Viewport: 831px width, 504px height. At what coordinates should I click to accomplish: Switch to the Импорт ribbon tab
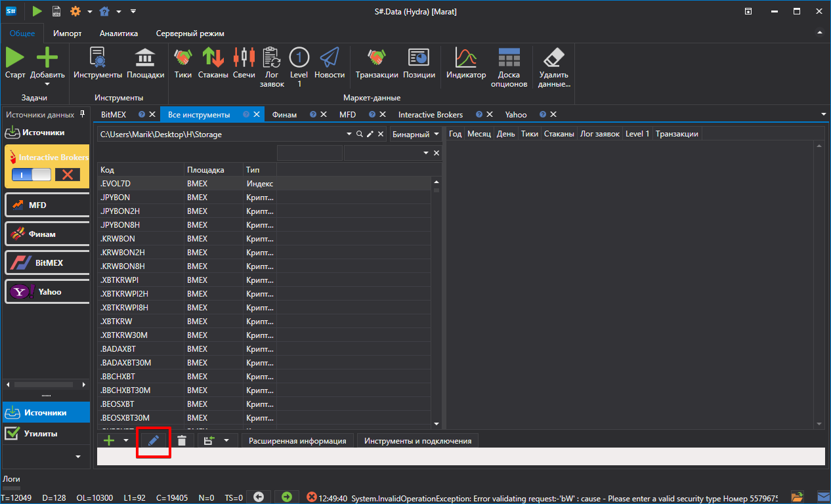pyautogui.click(x=68, y=33)
